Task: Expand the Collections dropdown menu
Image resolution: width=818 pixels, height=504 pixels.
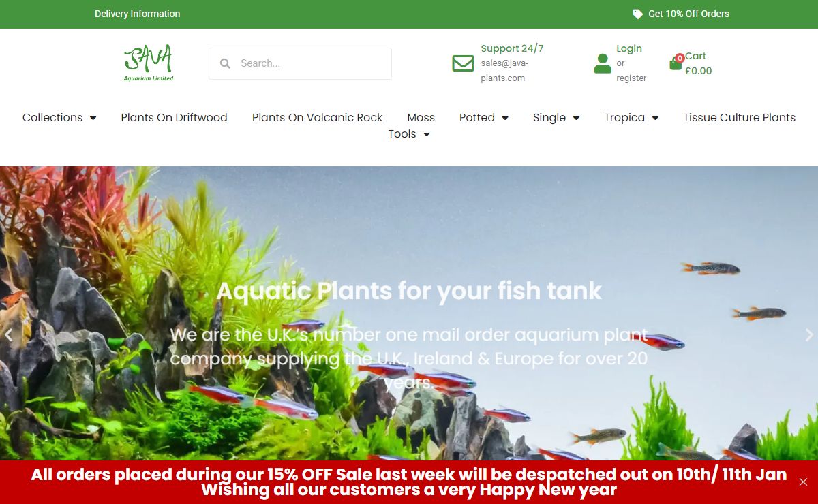Action: [x=59, y=117]
